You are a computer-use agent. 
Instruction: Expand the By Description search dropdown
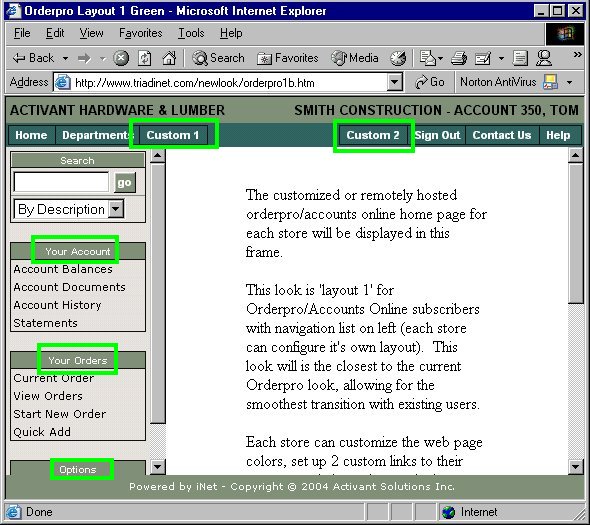tap(116, 208)
